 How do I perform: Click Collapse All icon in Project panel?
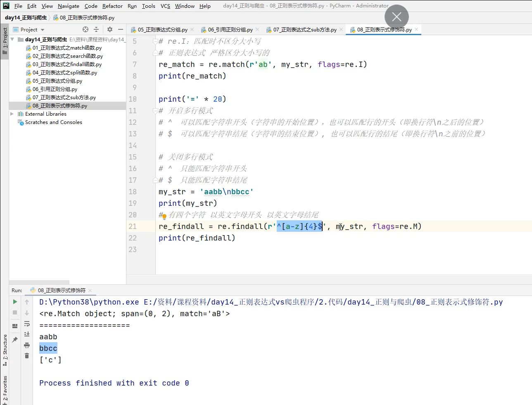[x=96, y=29]
